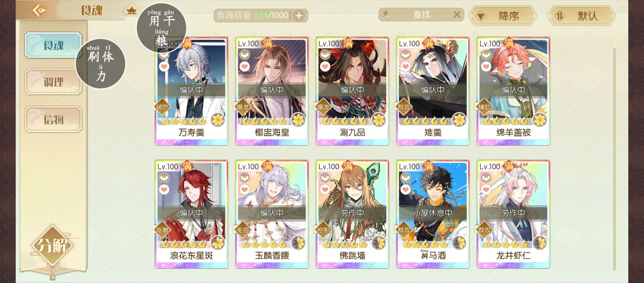Viewport: 644px width, 283px height.
Task: Tap the 刷体力 floating bubble
Action: [101, 64]
